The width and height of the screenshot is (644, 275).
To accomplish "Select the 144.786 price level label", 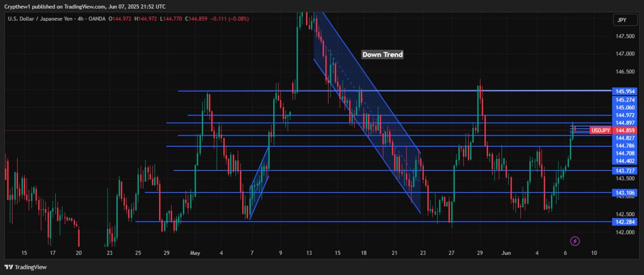I will click(626, 146).
